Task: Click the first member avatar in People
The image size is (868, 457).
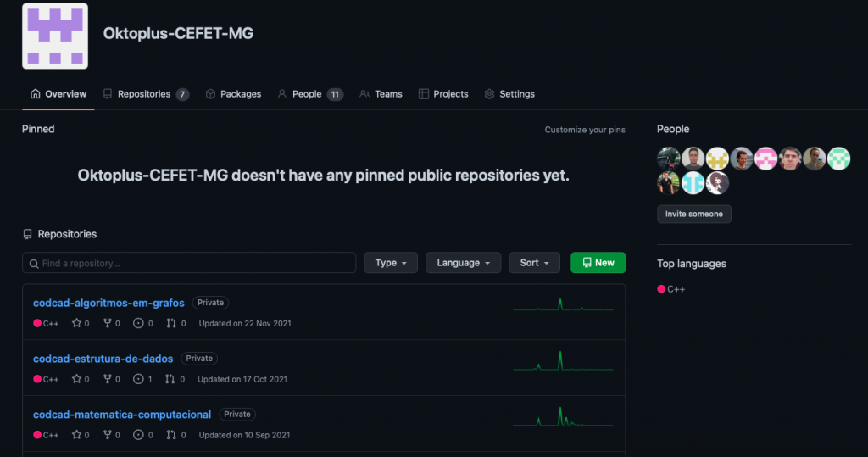Action: click(x=668, y=159)
